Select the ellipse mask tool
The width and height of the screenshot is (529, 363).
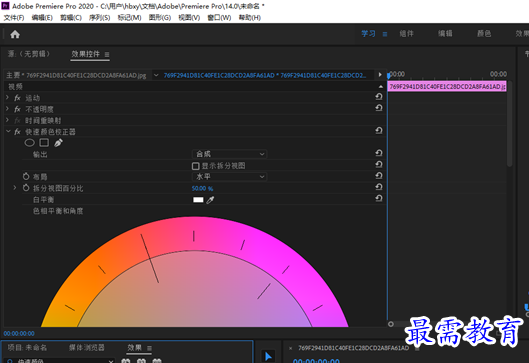(30, 143)
